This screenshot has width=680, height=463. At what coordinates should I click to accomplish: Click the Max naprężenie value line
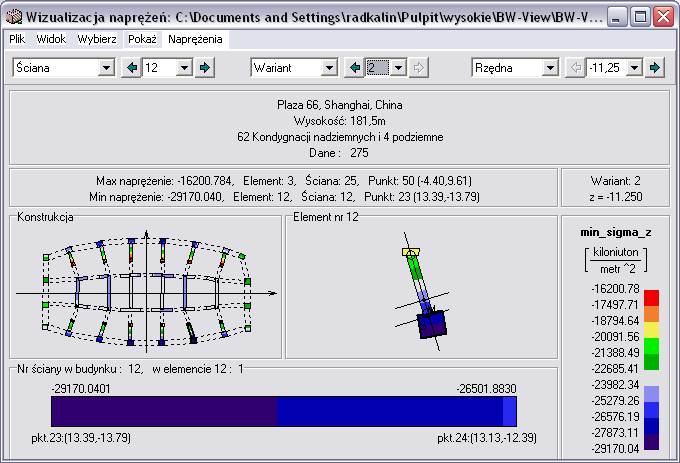284,181
